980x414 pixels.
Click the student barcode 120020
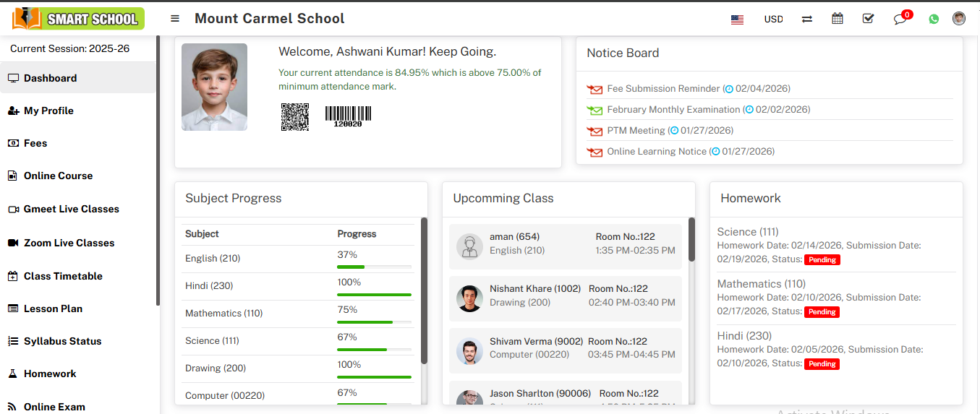348,116
